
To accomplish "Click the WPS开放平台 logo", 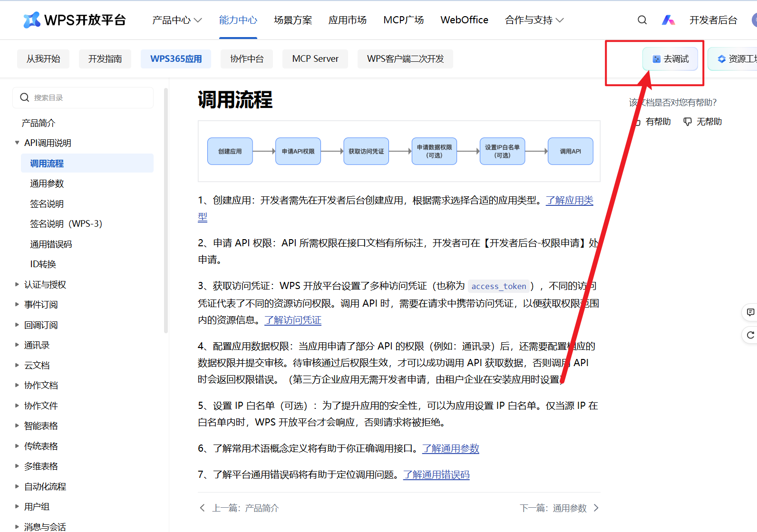I will 75,20.
